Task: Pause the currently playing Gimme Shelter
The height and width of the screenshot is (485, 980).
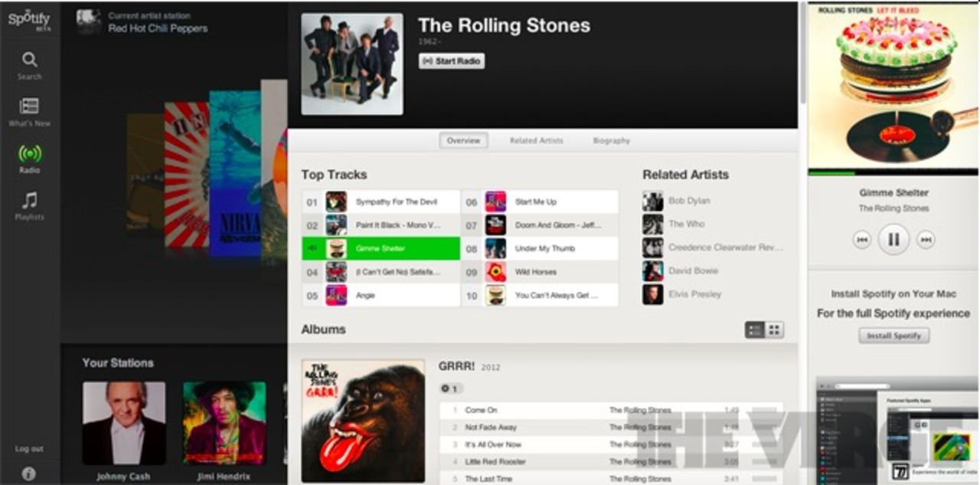Action: [x=893, y=239]
